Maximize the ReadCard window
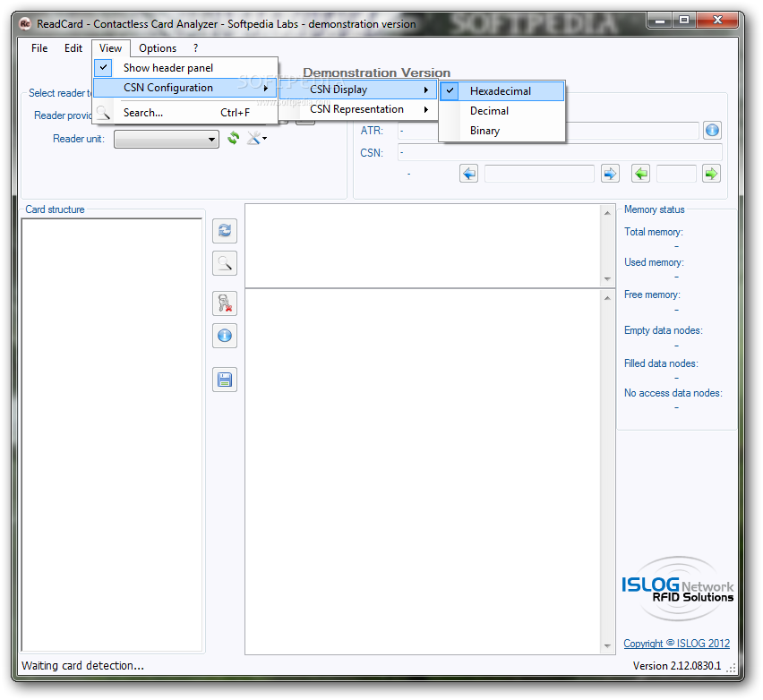 tap(684, 21)
